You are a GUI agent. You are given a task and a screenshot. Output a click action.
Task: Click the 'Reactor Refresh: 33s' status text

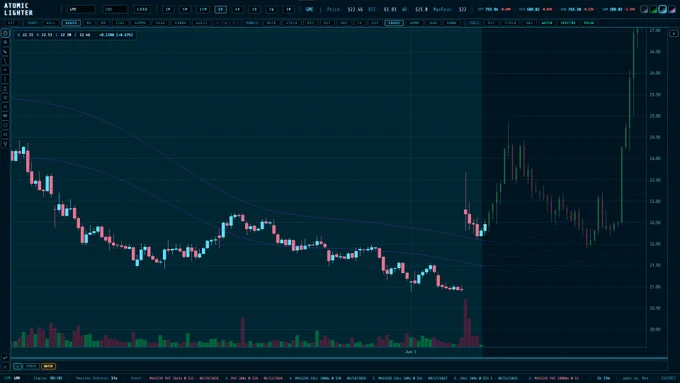pyautogui.click(x=97, y=378)
